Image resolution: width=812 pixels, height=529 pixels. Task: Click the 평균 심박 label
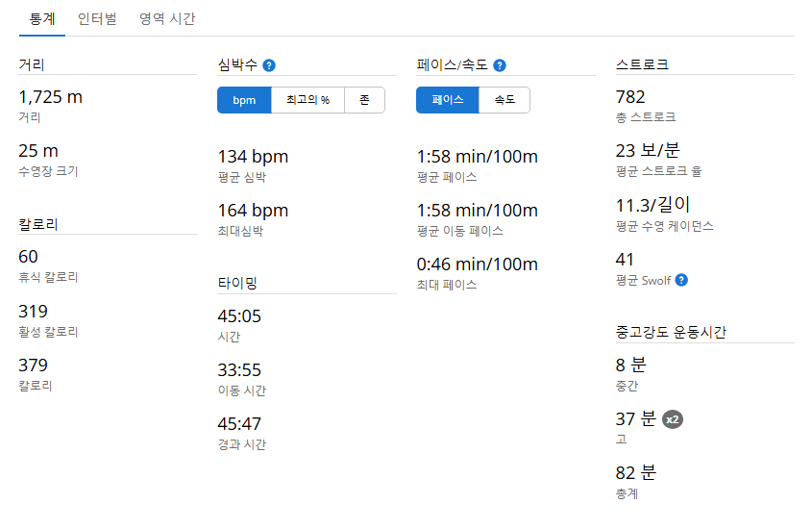tap(242, 177)
